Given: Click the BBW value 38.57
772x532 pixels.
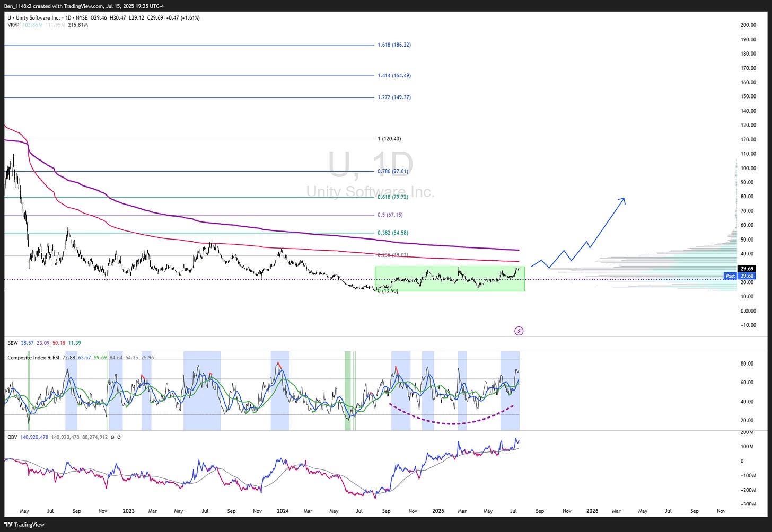Looking at the screenshot, I should (27, 343).
